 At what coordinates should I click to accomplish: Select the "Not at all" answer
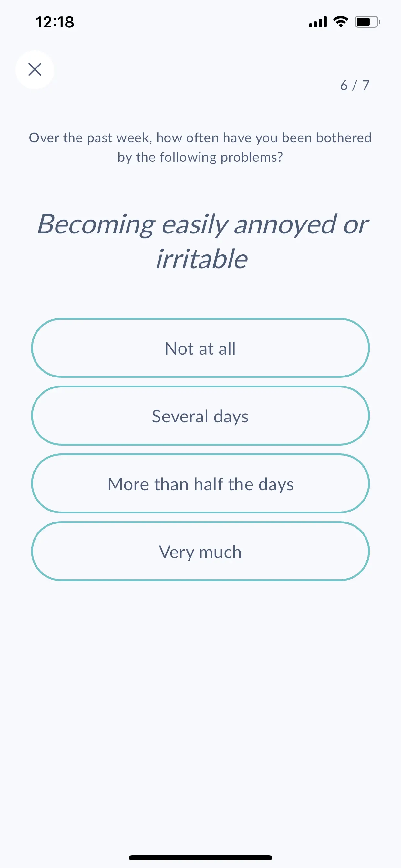click(x=200, y=348)
